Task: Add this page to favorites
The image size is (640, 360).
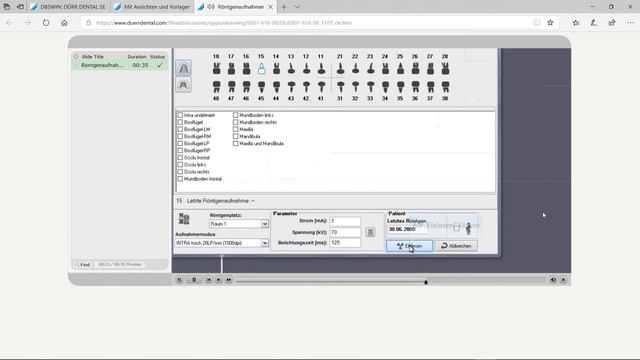Action: click(x=550, y=23)
